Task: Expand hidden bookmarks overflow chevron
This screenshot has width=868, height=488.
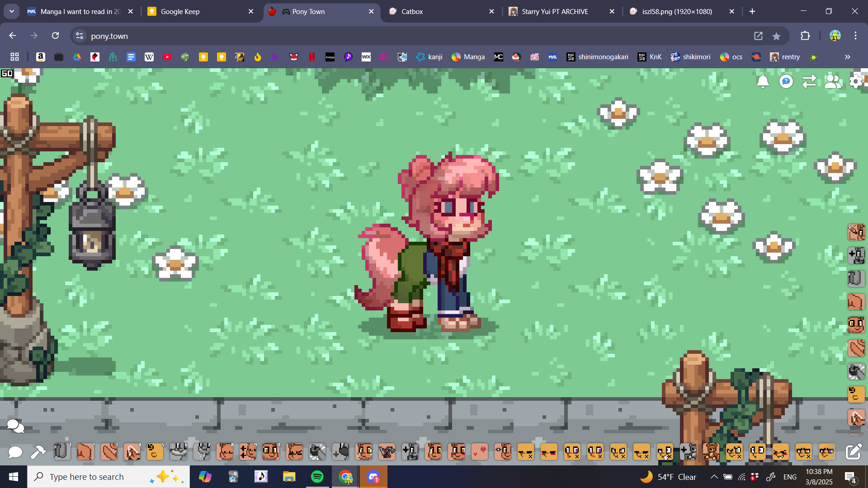Action: [847, 57]
